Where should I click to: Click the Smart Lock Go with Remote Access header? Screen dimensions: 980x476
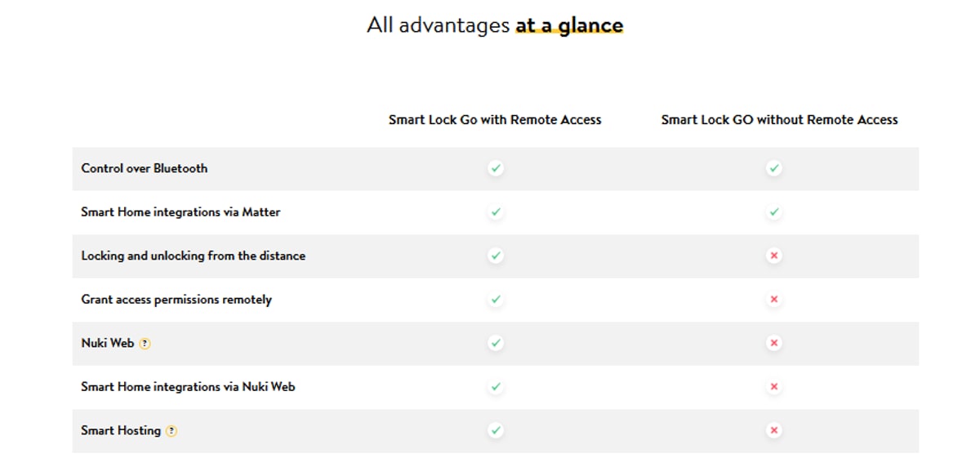495,120
